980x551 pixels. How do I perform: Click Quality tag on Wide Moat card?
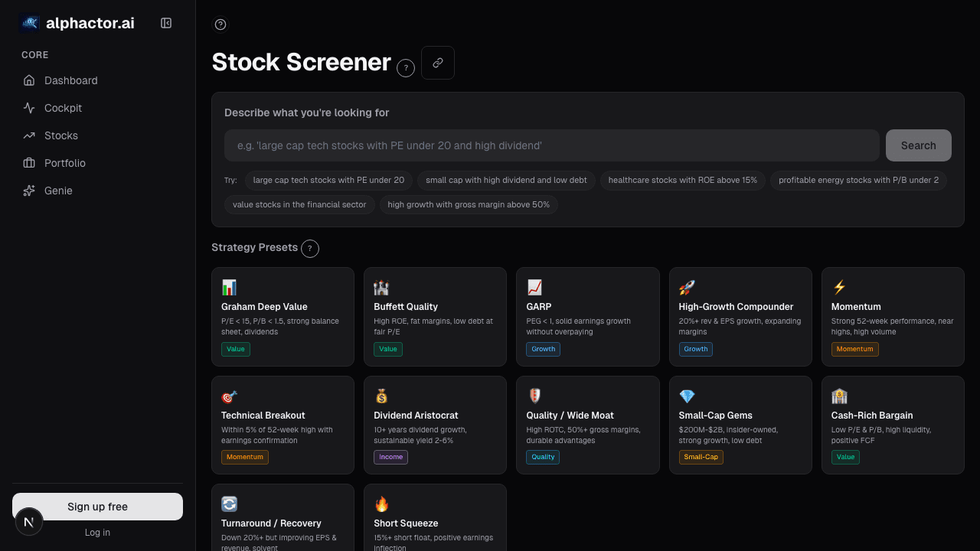(543, 457)
